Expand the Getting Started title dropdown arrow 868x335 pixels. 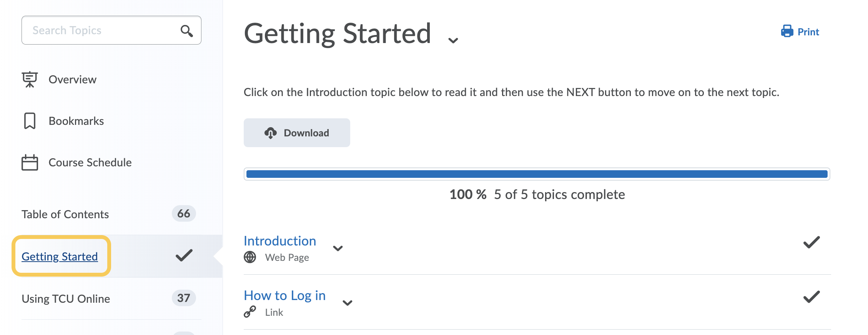[x=453, y=40]
